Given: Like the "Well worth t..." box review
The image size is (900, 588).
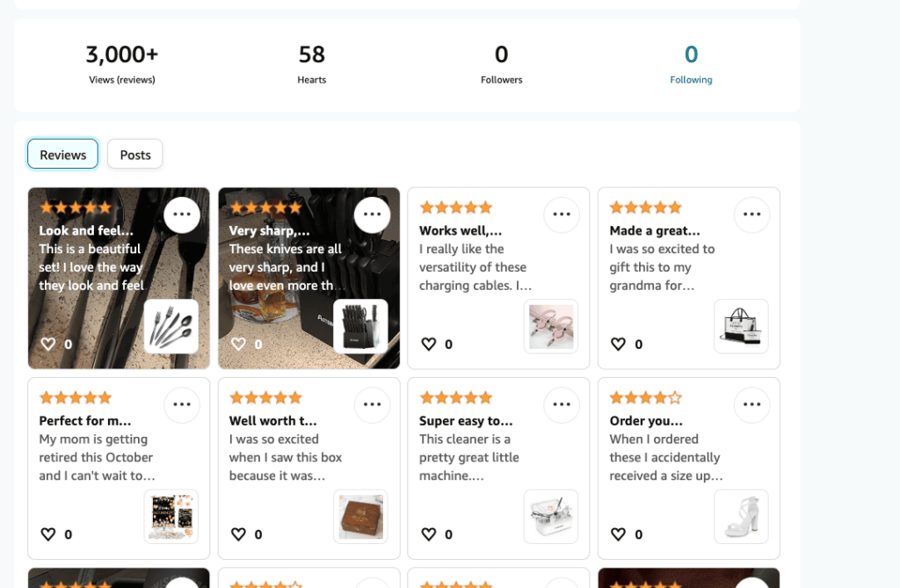Looking at the screenshot, I should pos(238,534).
